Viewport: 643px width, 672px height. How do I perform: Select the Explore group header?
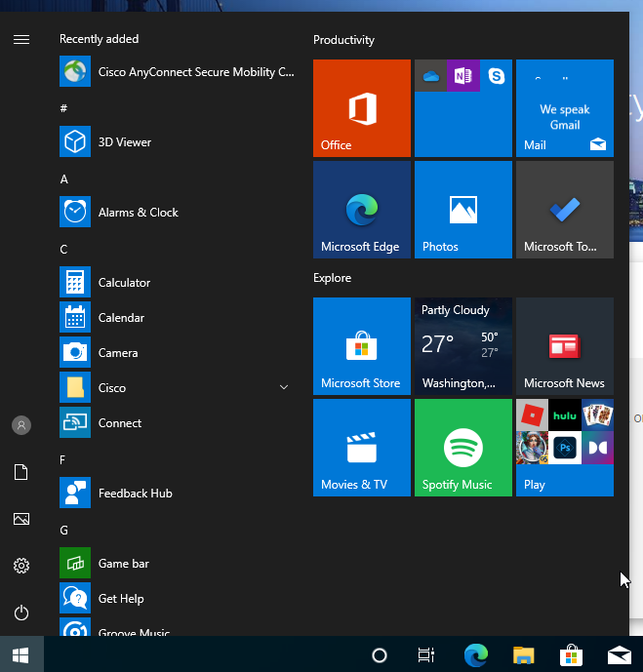pyautogui.click(x=332, y=278)
